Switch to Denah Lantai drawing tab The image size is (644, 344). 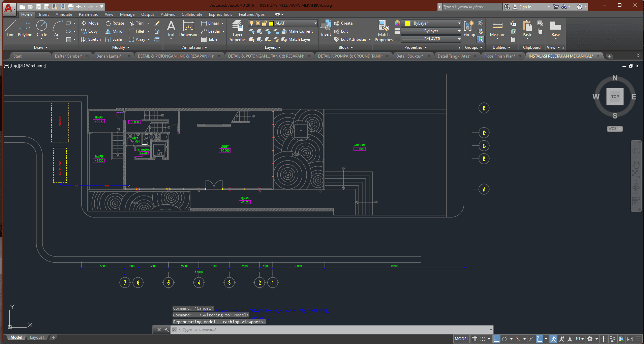click(x=109, y=56)
